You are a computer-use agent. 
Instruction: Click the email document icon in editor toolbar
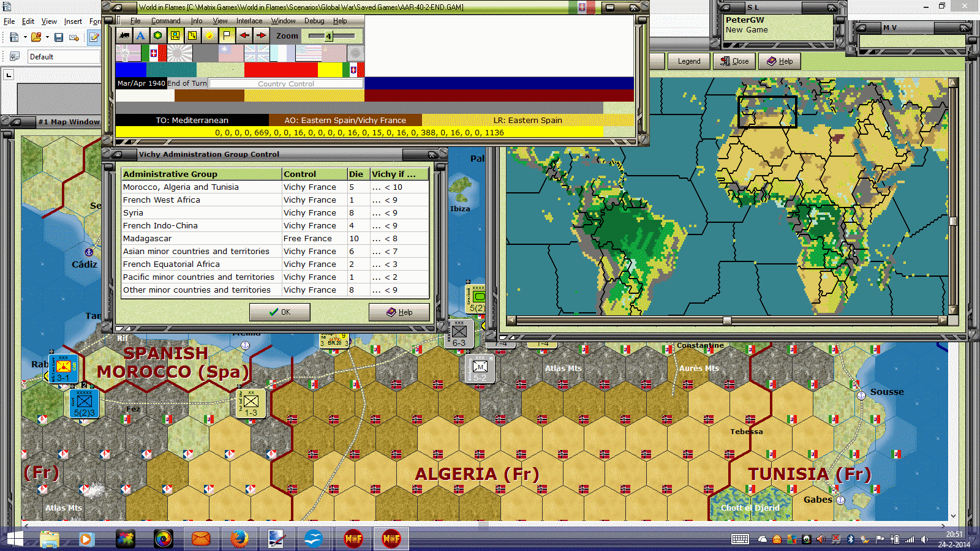pos(74,37)
